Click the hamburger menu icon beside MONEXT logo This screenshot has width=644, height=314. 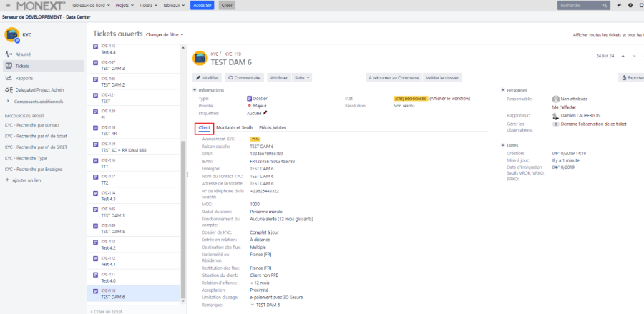click(8, 5)
